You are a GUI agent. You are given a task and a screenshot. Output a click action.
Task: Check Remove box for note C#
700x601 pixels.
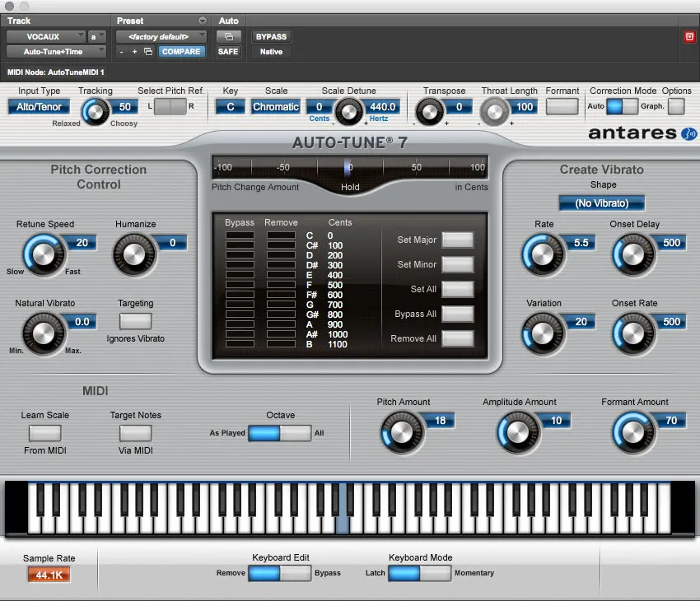[281, 245]
